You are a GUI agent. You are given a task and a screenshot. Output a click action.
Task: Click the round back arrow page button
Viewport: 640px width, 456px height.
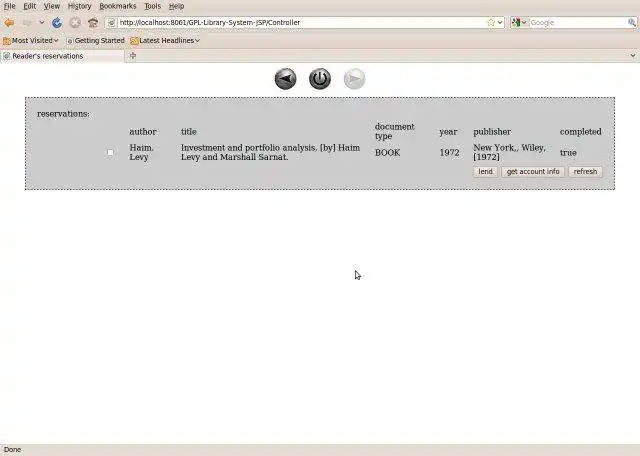tap(285, 79)
